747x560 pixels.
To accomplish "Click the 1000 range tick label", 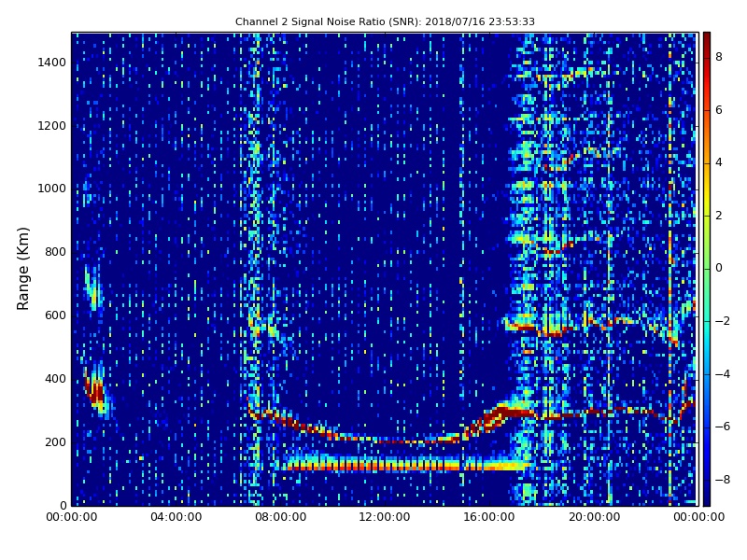I will pyautogui.click(x=52, y=189).
